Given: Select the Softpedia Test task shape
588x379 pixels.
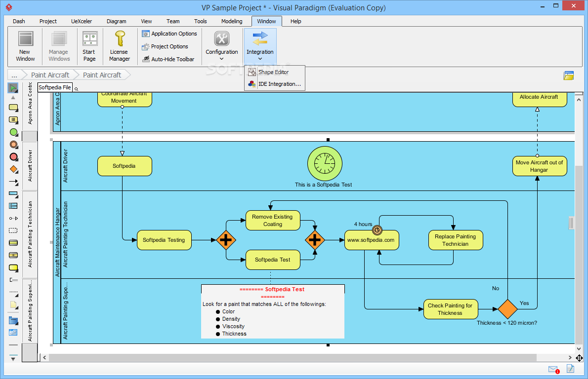Looking at the screenshot, I should coord(273,260).
